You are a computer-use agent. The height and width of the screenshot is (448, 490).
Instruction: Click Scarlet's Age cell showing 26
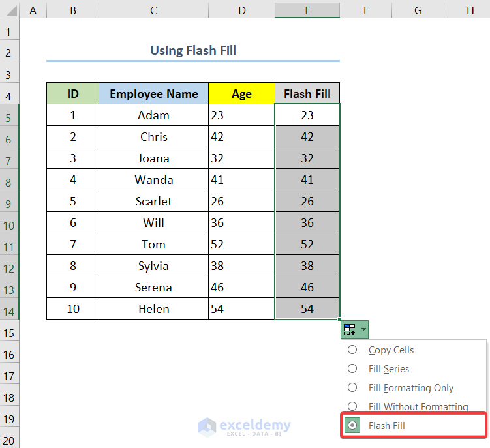pos(241,202)
